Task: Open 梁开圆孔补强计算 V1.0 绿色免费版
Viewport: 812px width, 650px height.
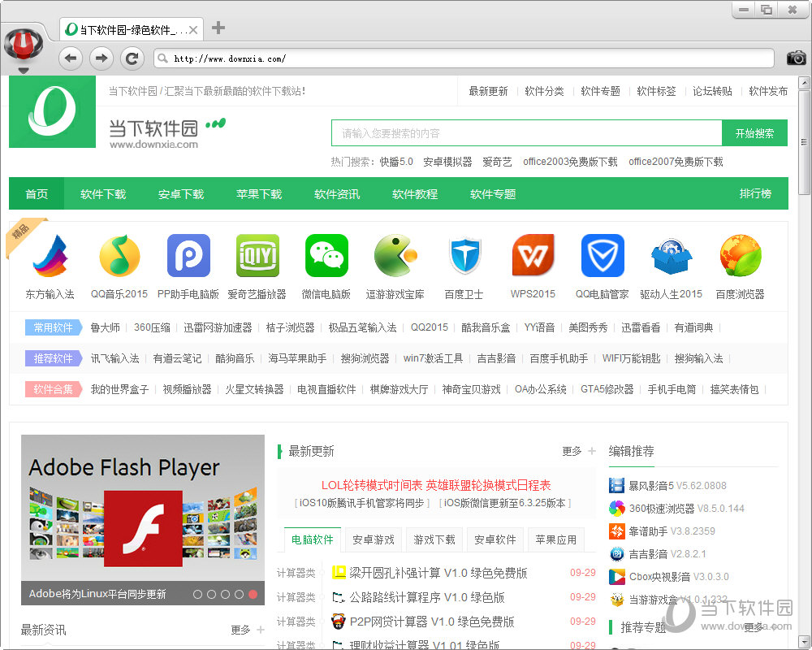Action: click(438, 573)
